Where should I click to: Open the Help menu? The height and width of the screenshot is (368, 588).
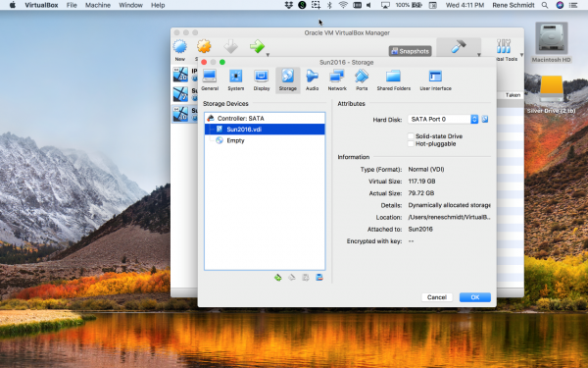158,5
